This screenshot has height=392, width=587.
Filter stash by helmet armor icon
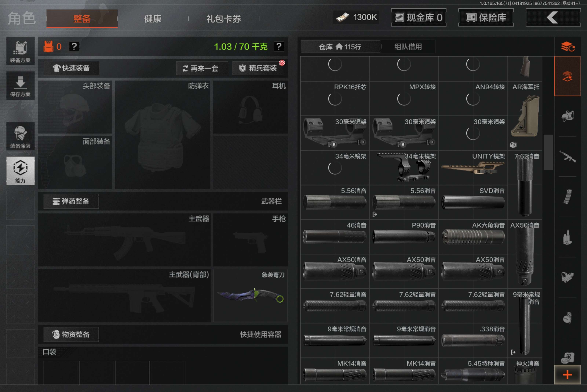567,116
